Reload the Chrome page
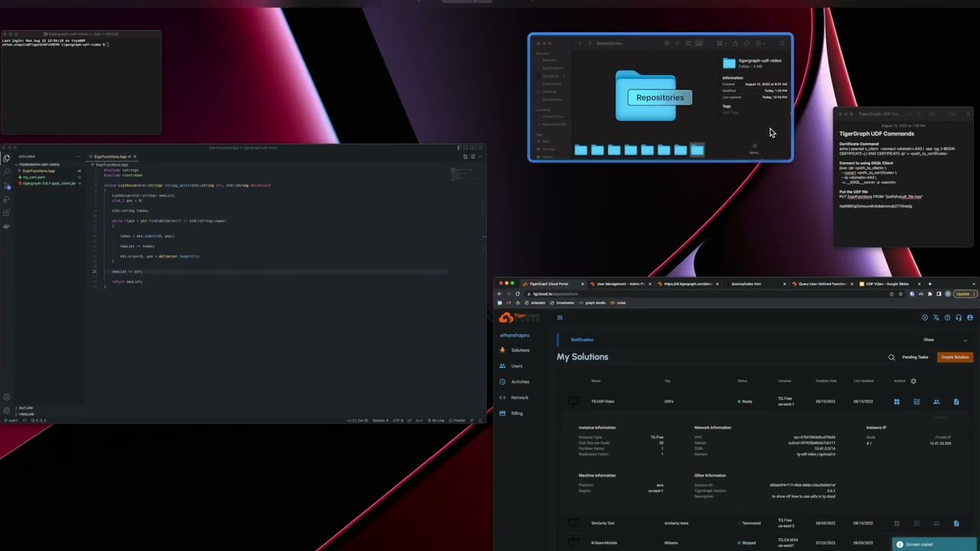Image resolution: width=980 pixels, height=551 pixels. click(x=518, y=294)
